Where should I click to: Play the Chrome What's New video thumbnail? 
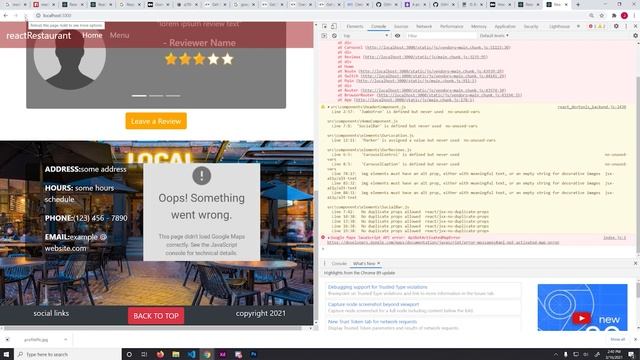pos(582,307)
